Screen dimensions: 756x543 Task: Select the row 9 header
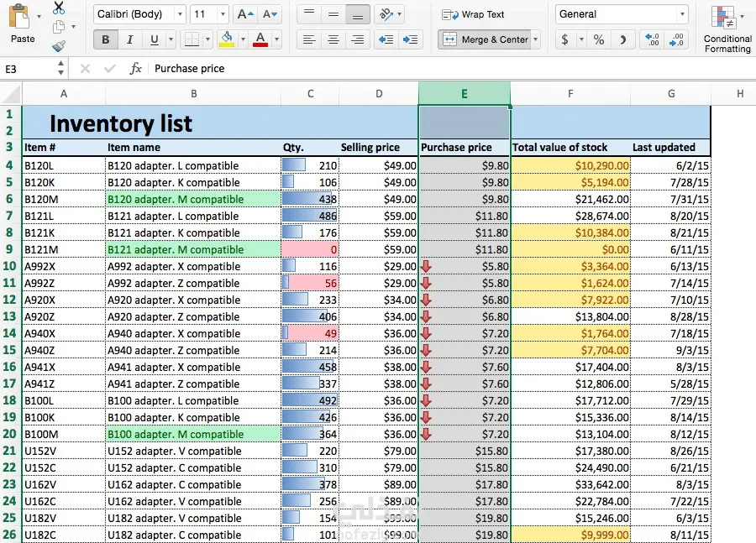click(9, 249)
